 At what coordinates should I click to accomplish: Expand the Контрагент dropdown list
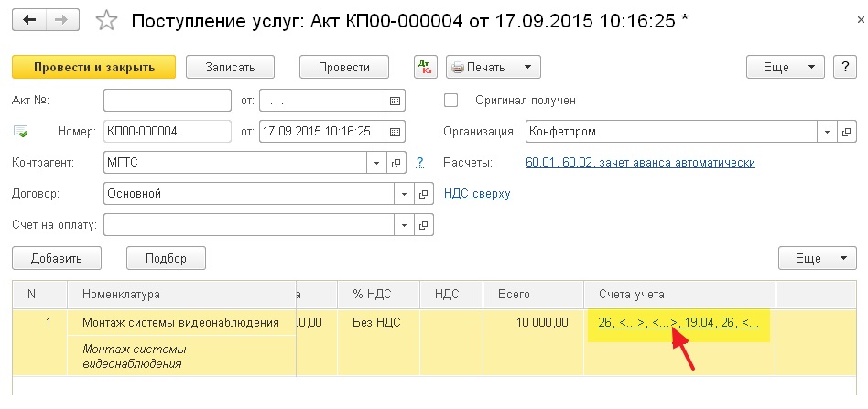tap(376, 163)
